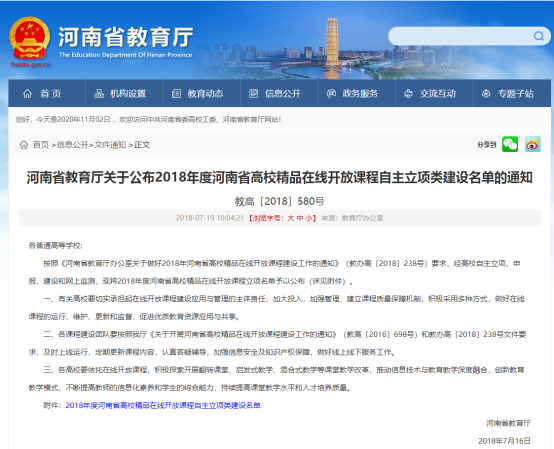The height and width of the screenshot is (449, 554).
Task: Share article via Weibo icon
Action: point(532,144)
